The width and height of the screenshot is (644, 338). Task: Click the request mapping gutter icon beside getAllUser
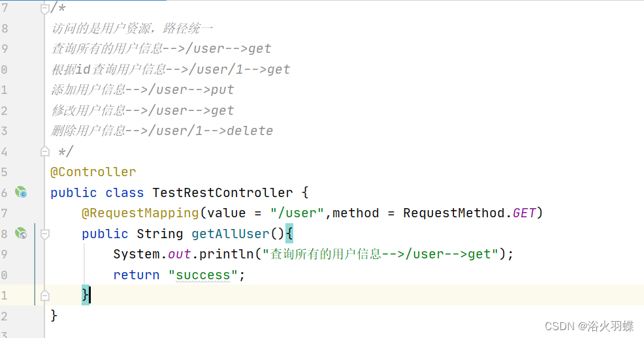pyautogui.click(x=21, y=234)
